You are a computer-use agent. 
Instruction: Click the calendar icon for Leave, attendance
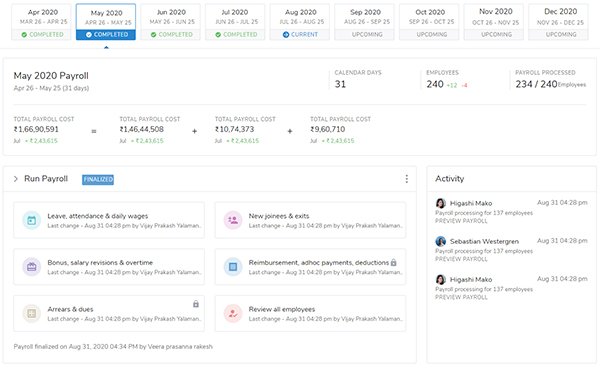point(32,220)
